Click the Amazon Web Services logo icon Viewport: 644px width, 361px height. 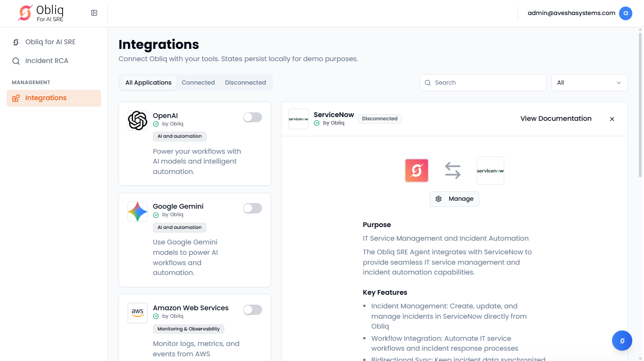pyautogui.click(x=137, y=313)
